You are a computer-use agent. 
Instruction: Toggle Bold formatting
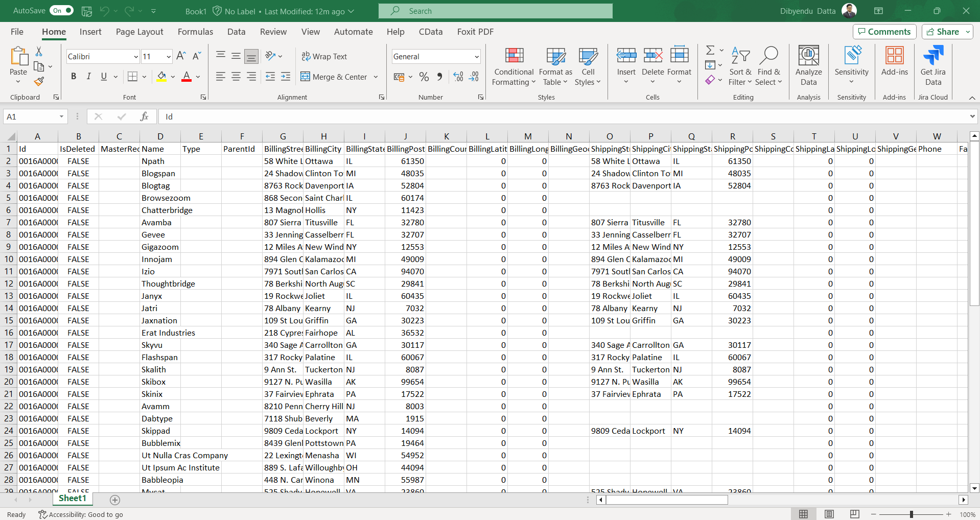coord(74,77)
